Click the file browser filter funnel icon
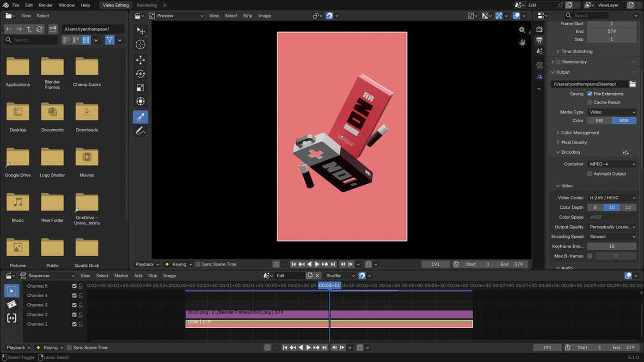 pos(110,40)
